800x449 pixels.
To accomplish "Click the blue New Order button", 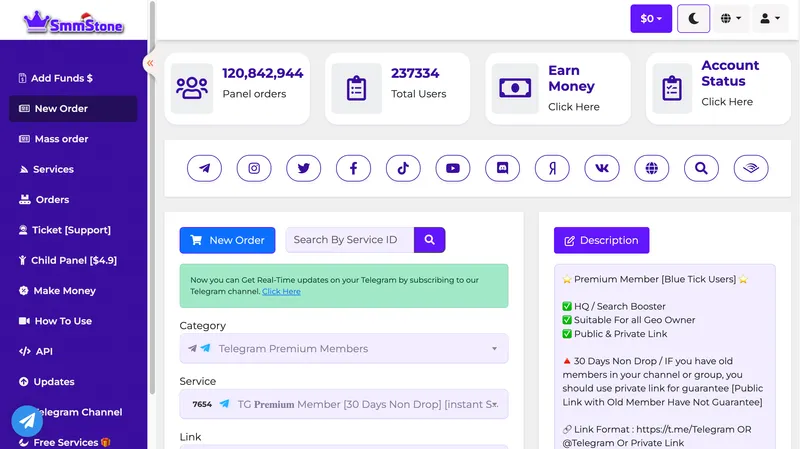I will [227, 240].
